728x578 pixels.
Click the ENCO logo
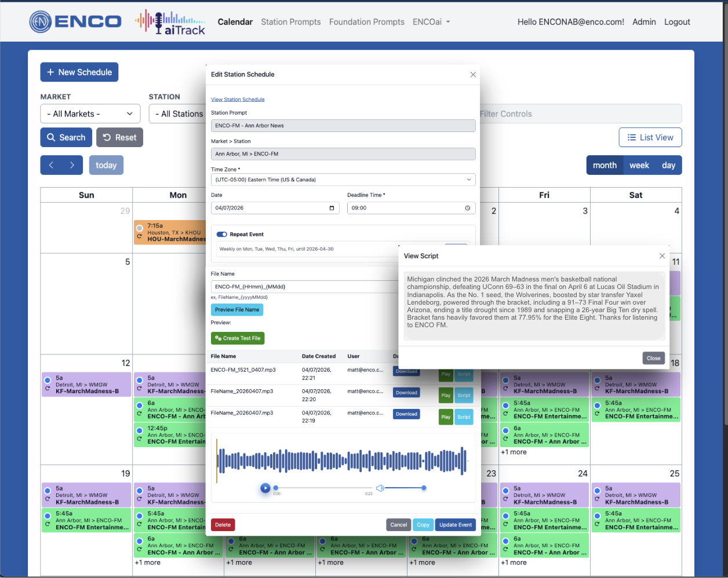tap(75, 22)
